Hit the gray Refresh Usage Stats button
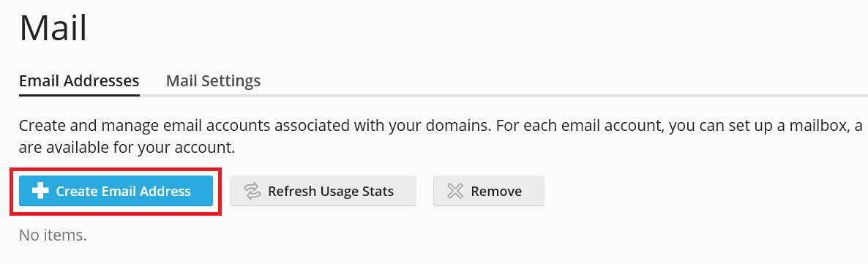The height and width of the screenshot is (264, 868). tap(323, 191)
